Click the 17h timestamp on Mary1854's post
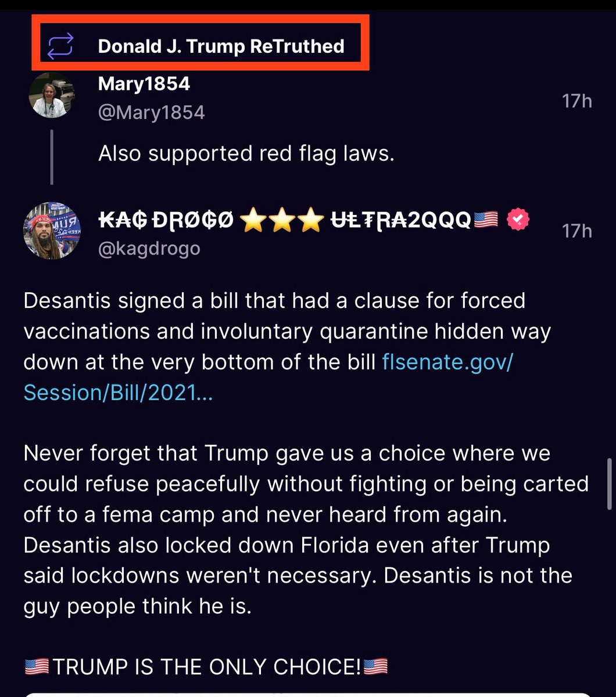The width and height of the screenshot is (616, 697). click(576, 101)
